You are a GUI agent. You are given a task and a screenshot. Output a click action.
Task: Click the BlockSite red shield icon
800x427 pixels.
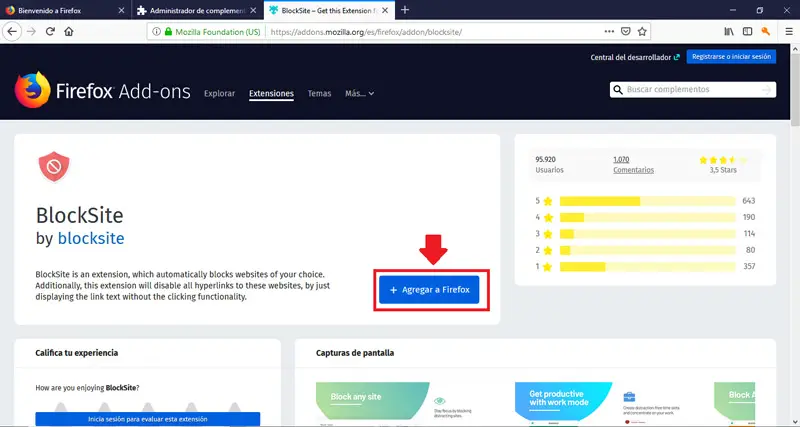tap(54, 167)
